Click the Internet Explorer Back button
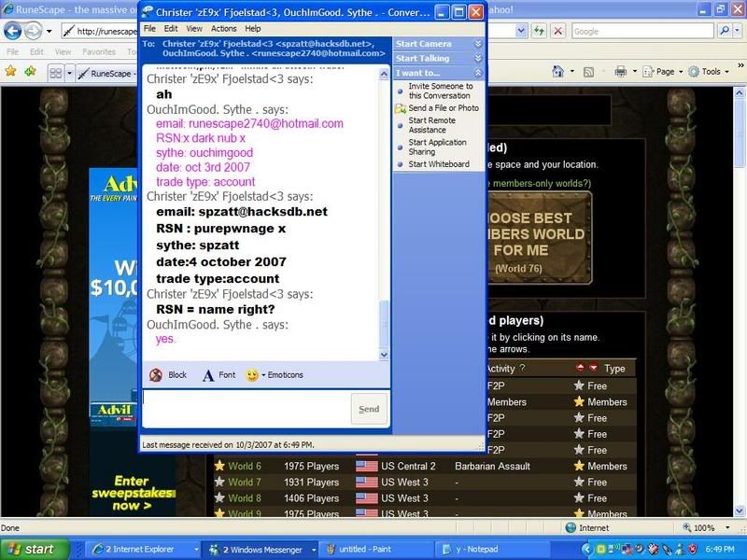This screenshot has width=747, height=560. coord(13,32)
